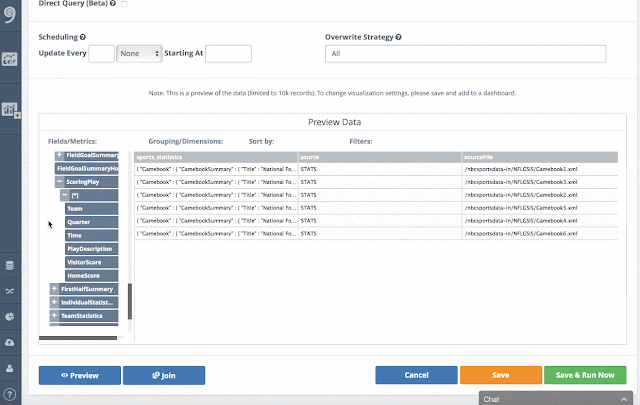Select the Time field
The width and height of the screenshot is (640, 405).
click(91, 236)
